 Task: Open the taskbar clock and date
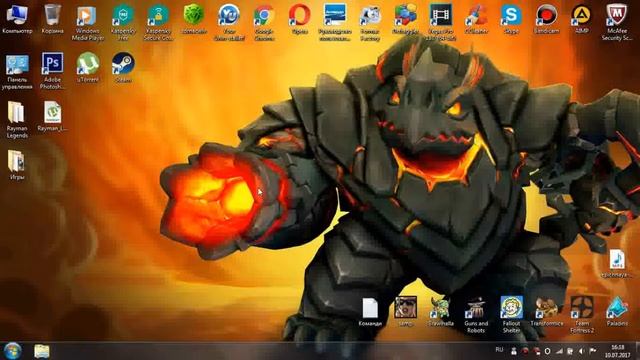click(x=618, y=351)
